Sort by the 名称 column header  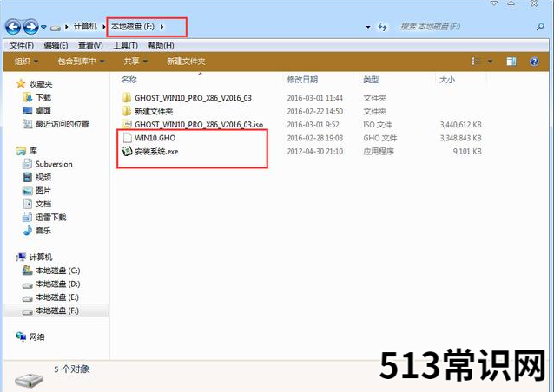[x=129, y=80]
